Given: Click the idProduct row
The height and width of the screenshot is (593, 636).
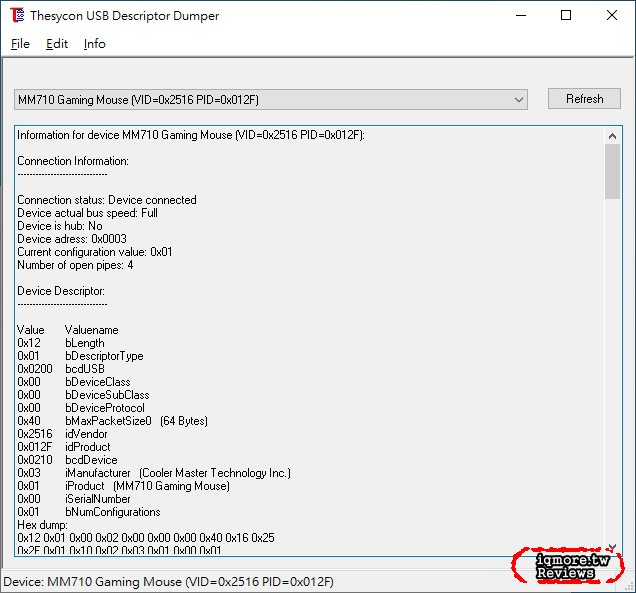Looking at the screenshot, I should pos(64,447).
